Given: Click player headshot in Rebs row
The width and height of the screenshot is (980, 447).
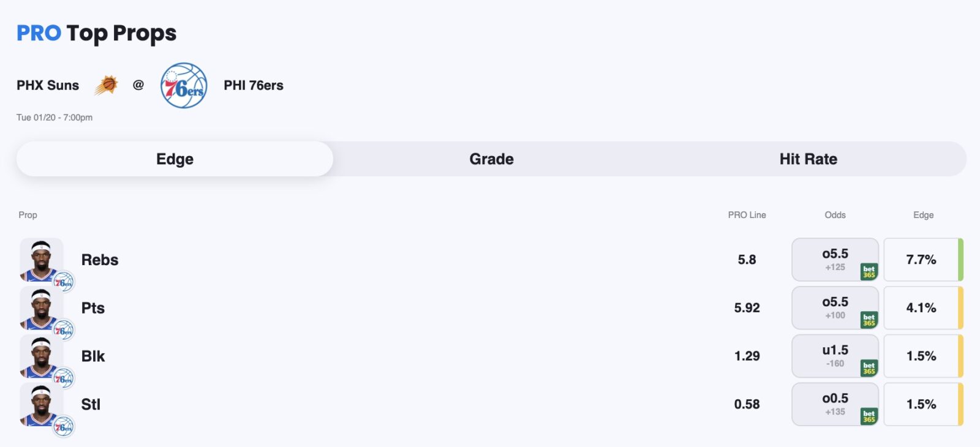Looking at the screenshot, I should (42, 260).
